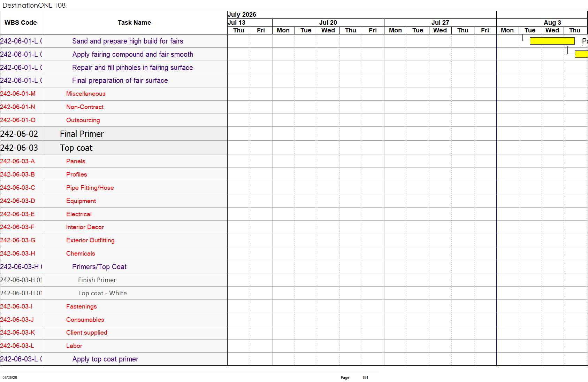Click the Finish Primer task
Viewport: 588px width, 382px height.
[x=97, y=280]
